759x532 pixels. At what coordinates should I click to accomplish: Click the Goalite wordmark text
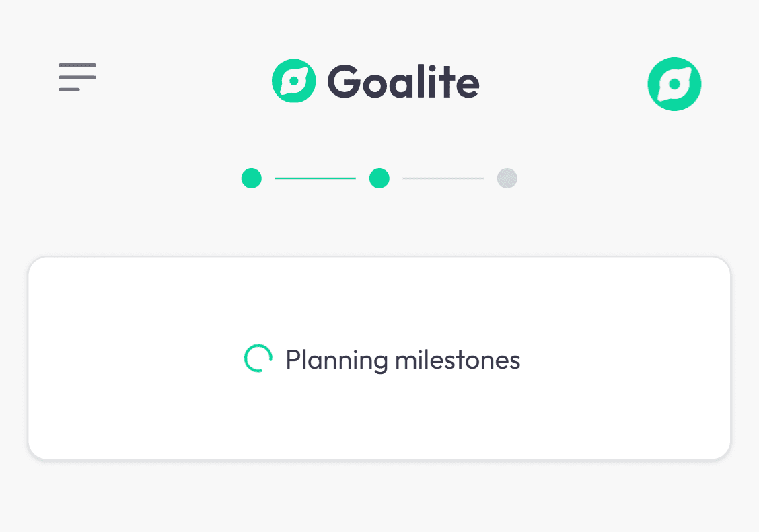(403, 81)
